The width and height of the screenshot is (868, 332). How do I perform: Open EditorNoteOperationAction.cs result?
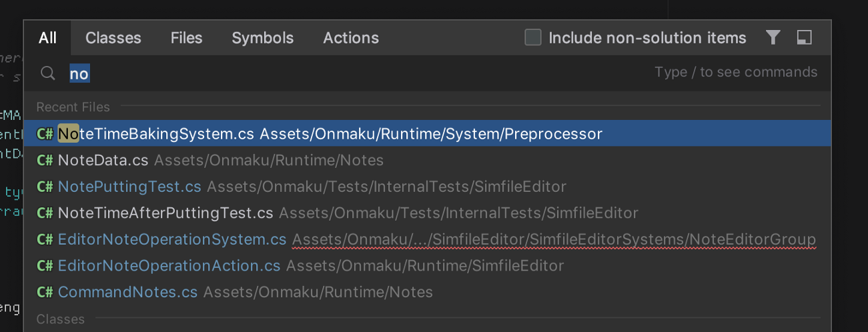tap(169, 266)
